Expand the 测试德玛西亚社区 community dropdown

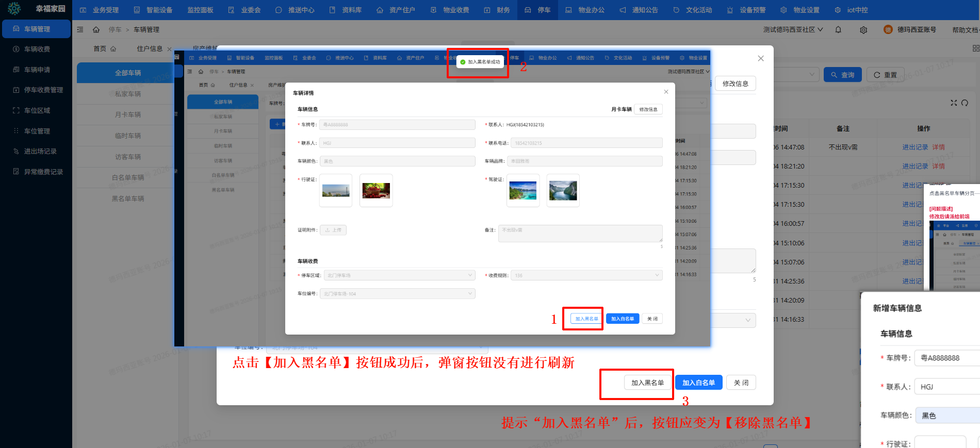793,30
